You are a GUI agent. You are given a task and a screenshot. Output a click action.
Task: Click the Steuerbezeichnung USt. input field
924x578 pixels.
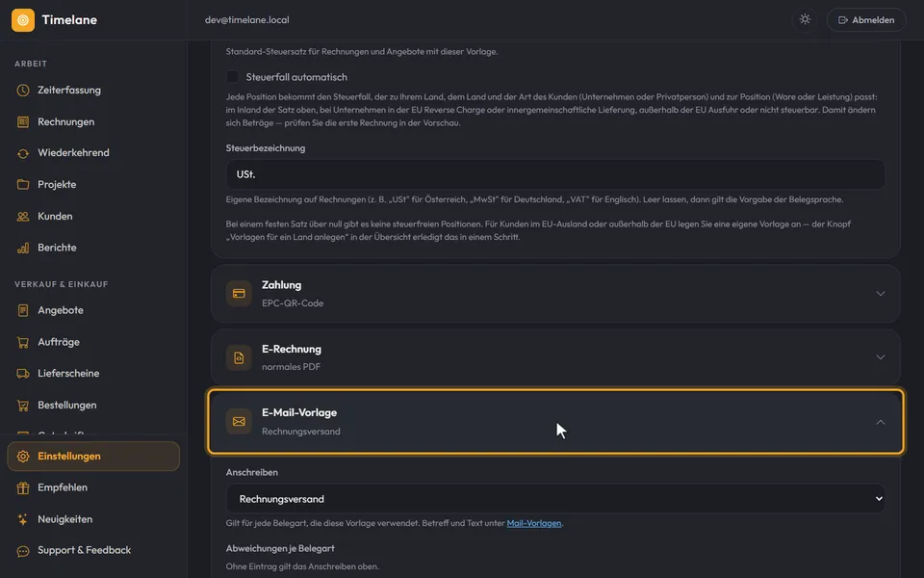[555, 174]
